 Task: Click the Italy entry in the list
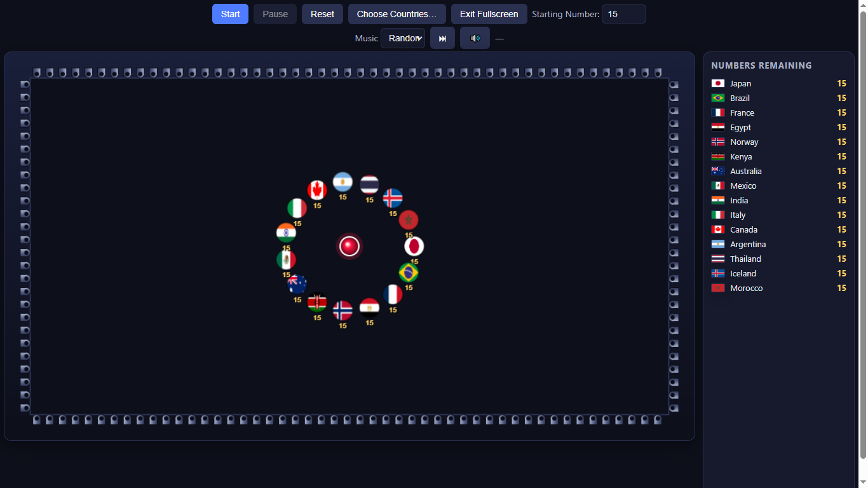pyautogui.click(x=779, y=215)
